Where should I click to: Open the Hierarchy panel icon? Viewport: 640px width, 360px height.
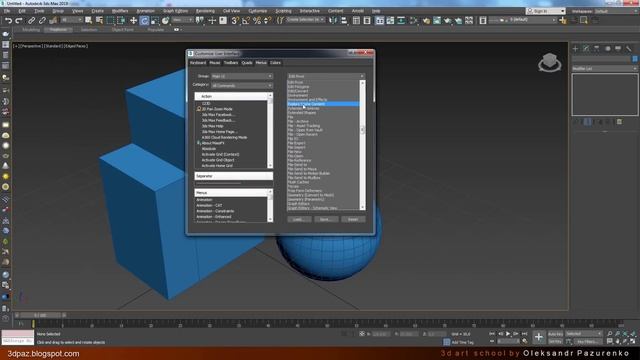point(597,49)
